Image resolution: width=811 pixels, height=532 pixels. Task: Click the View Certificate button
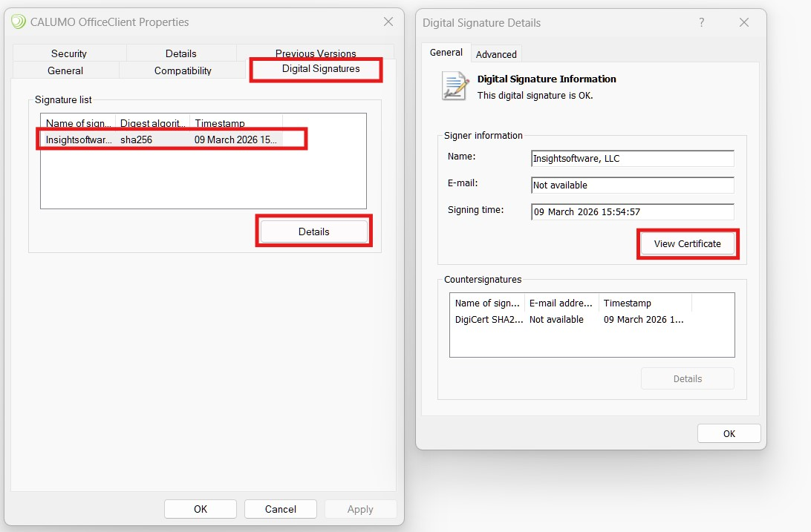(x=687, y=243)
